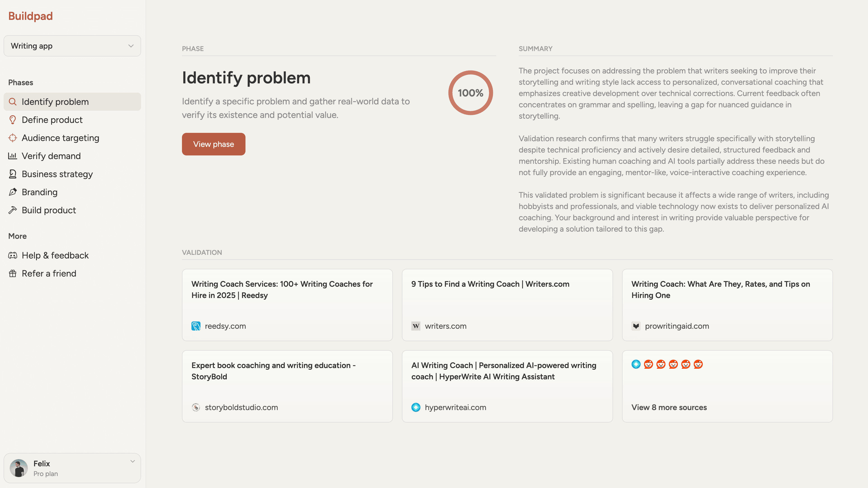The width and height of the screenshot is (868, 488).
Task: Click the View phase button
Action: pos(214,144)
